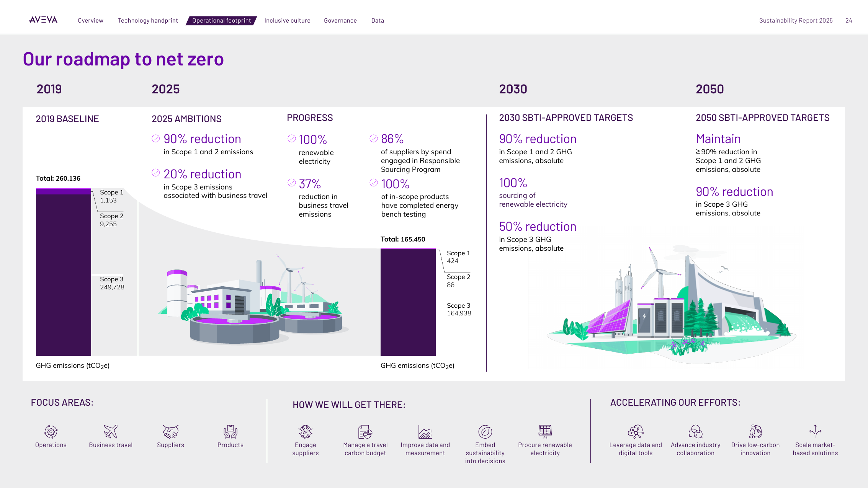Select the Operational footprint tab
868x488 pixels.
coord(221,21)
